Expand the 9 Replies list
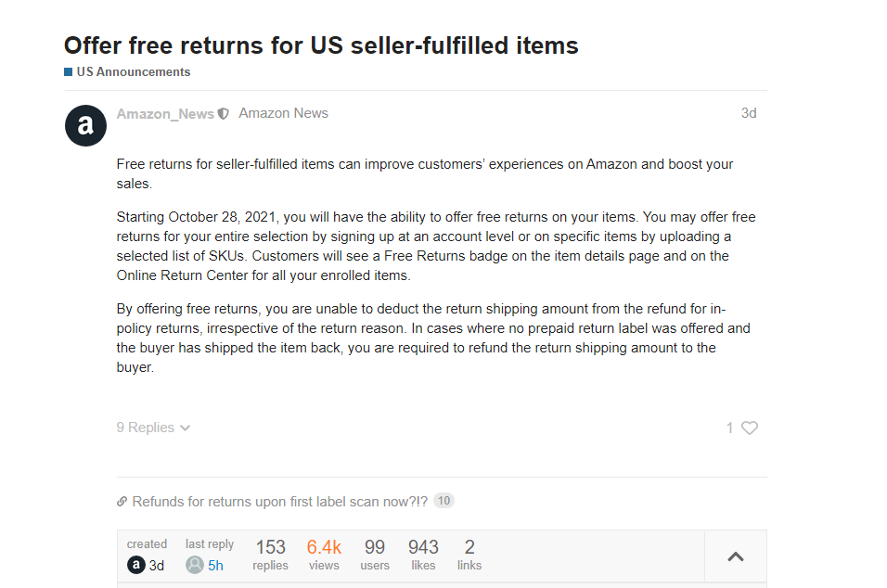Screen dimensions: 887x588 [x=153, y=428]
